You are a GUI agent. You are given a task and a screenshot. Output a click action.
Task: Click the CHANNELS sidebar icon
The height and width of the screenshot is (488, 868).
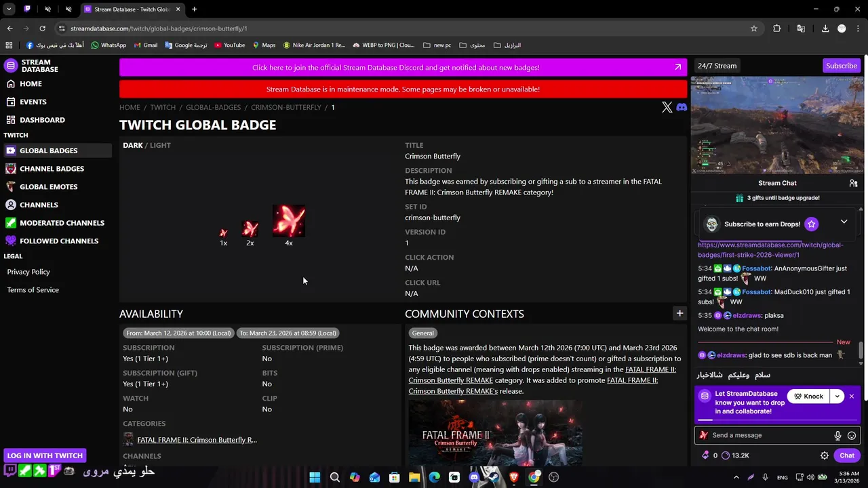click(x=10, y=205)
